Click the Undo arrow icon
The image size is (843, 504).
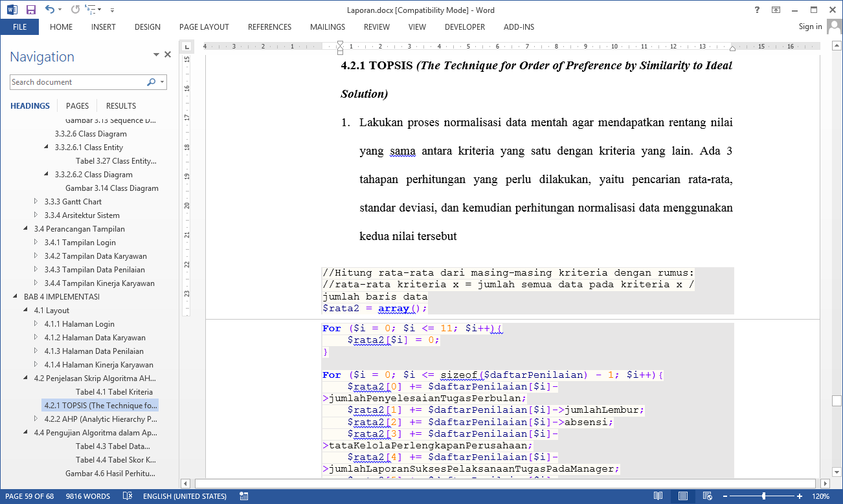pyautogui.click(x=50, y=10)
